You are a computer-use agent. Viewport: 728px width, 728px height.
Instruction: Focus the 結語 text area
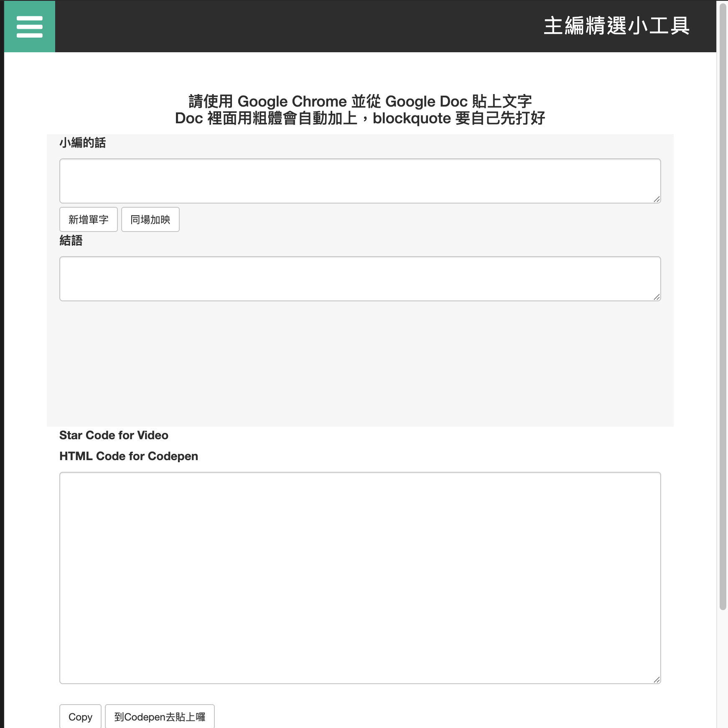359,278
